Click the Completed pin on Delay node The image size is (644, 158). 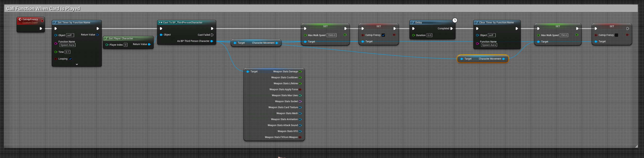[x=452, y=29]
